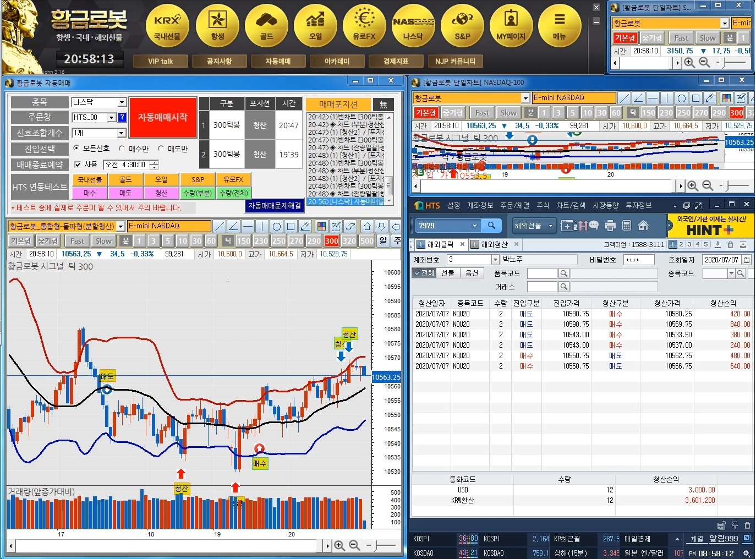Zoom in on the main bottom chart
The height and width of the screenshot is (559, 756).
coord(339,545)
